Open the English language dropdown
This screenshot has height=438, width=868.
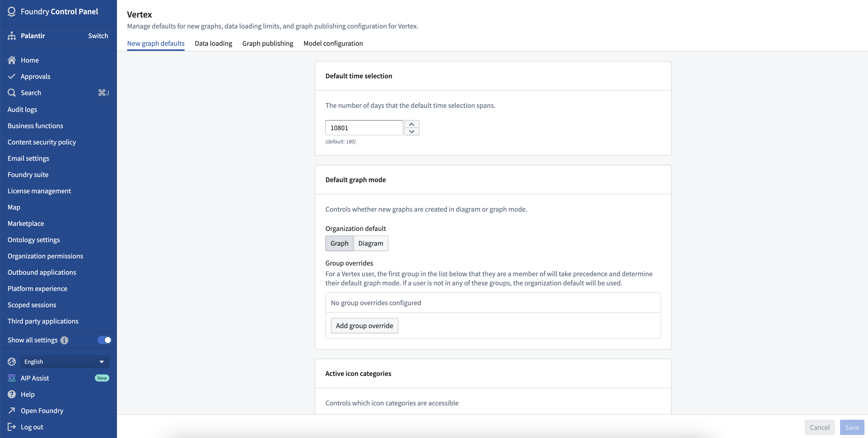(65, 361)
